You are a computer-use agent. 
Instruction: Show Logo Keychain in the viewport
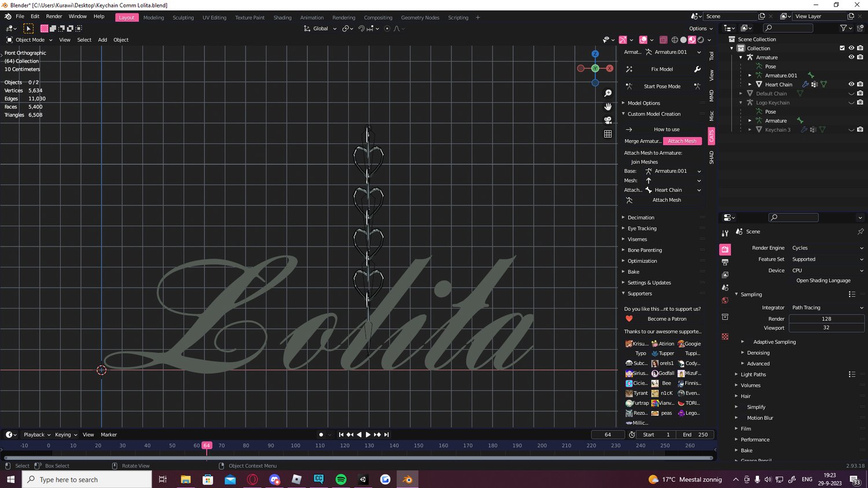pos(851,102)
